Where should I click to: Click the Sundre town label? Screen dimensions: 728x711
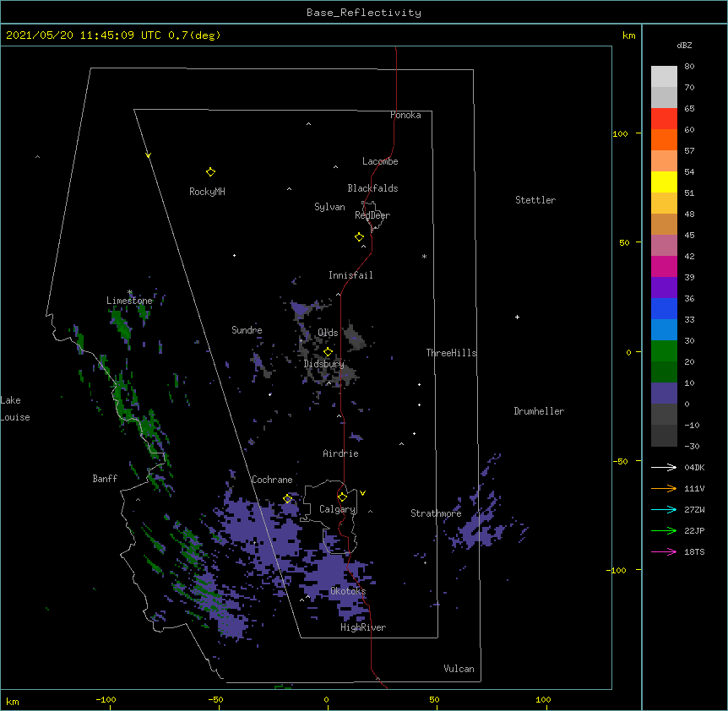(247, 330)
